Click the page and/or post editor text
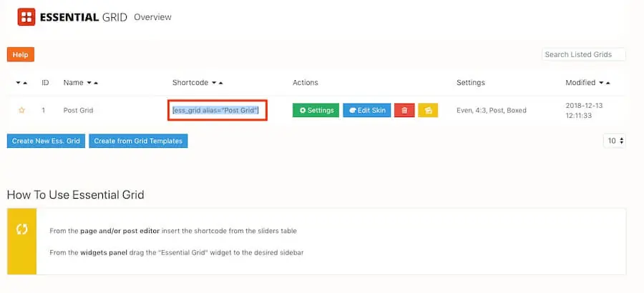This screenshot has height=293, width=644. (120, 231)
